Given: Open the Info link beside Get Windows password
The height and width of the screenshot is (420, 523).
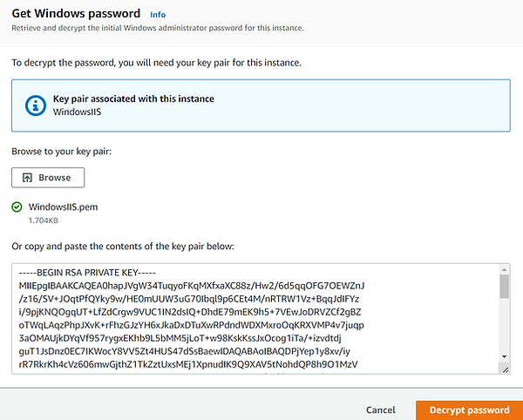Looking at the screenshot, I should pyautogui.click(x=158, y=15).
